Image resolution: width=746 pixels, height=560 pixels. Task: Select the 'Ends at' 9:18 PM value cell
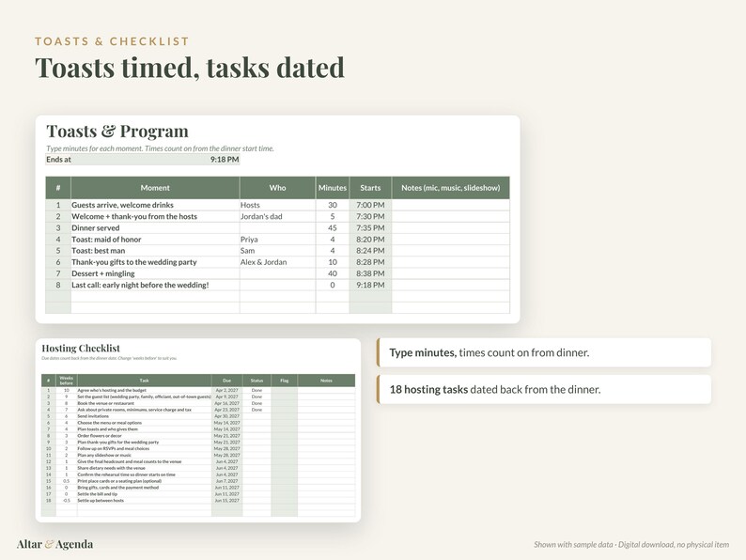(156, 160)
